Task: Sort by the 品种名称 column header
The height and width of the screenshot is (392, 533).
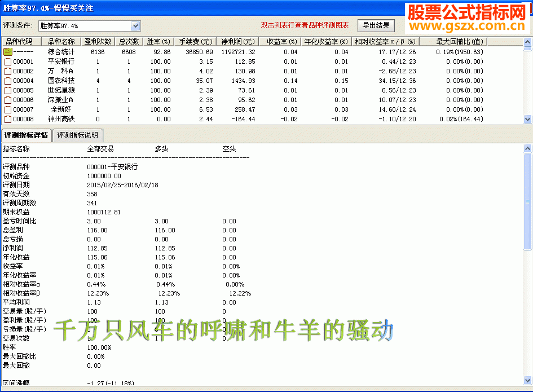Action: [61, 42]
